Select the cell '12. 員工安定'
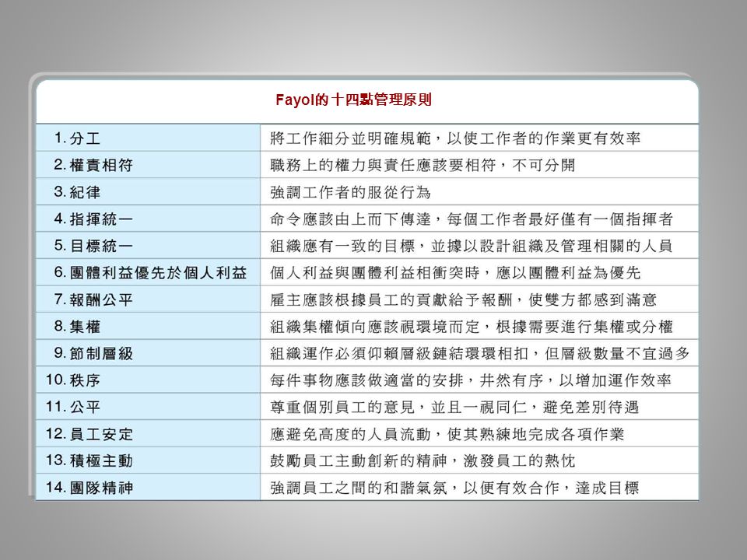The image size is (747, 560). point(148,433)
